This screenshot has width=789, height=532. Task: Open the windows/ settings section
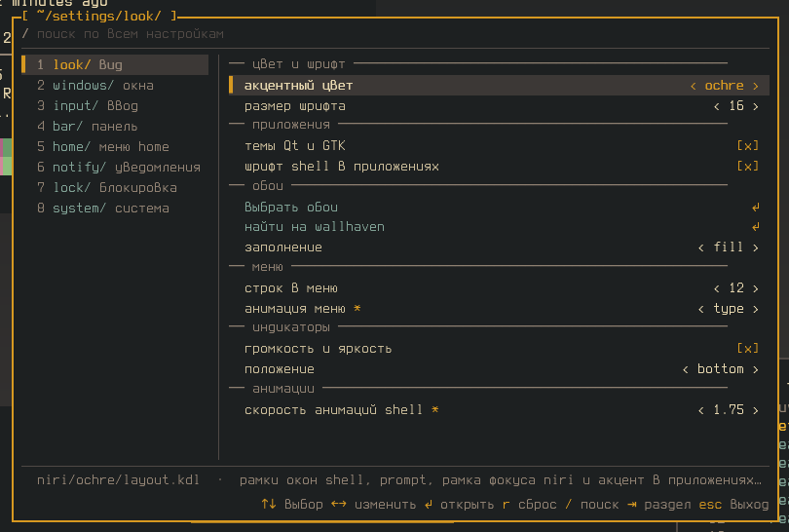115,86
